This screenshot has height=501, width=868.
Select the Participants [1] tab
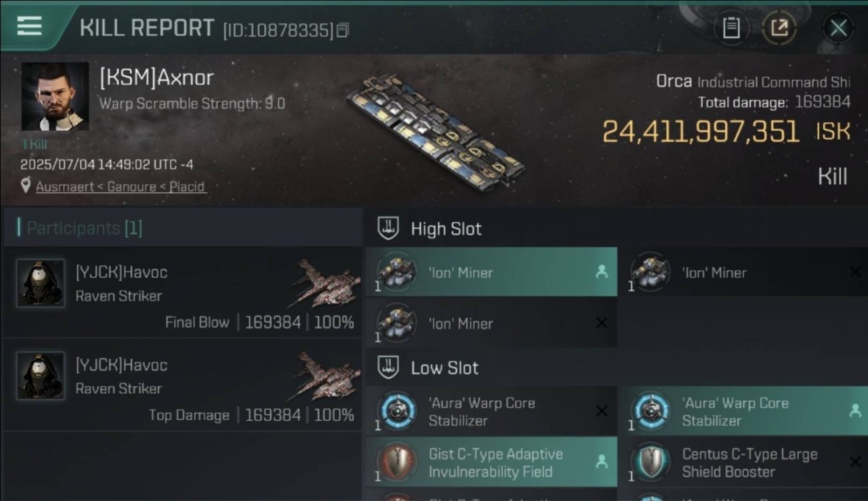84,228
